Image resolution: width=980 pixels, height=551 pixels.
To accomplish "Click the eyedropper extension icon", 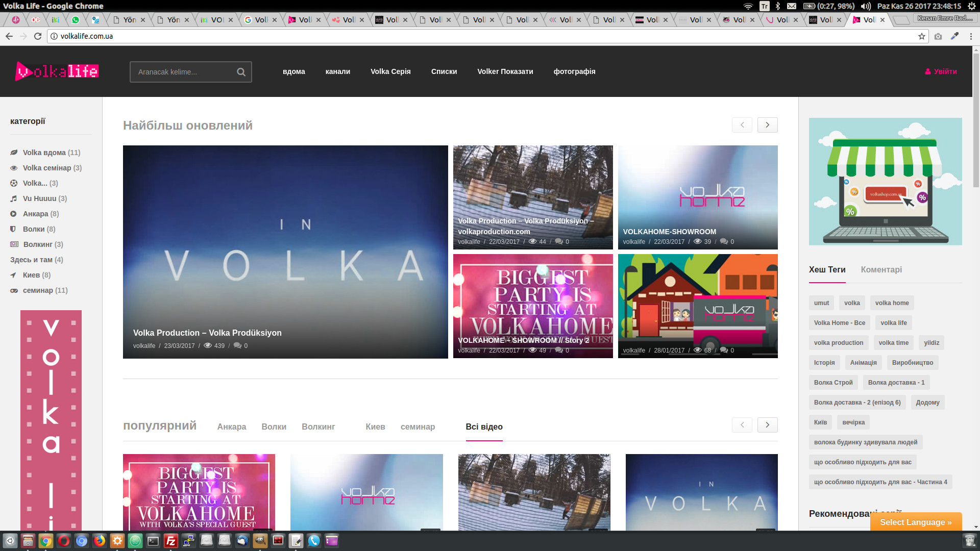I will pyautogui.click(x=954, y=36).
